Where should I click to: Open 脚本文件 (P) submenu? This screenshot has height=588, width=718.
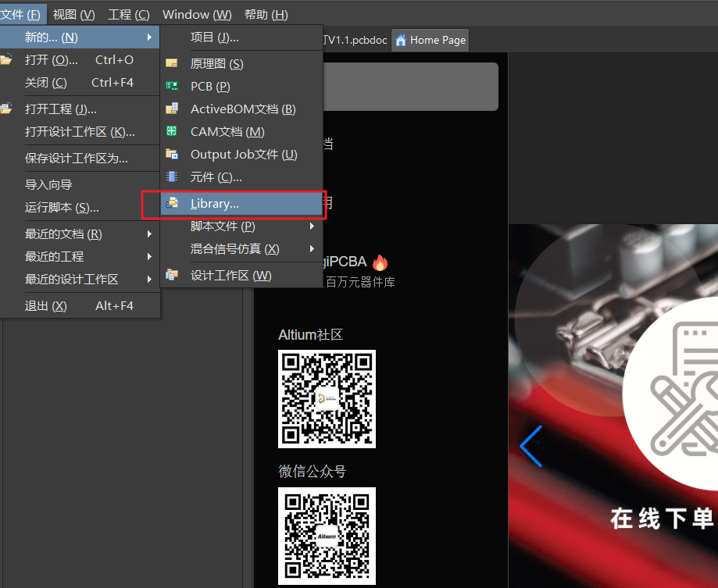(241, 226)
